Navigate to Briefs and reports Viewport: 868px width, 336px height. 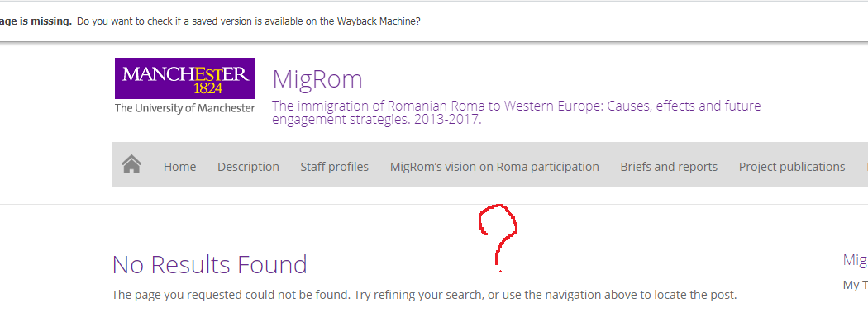tap(669, 167)
